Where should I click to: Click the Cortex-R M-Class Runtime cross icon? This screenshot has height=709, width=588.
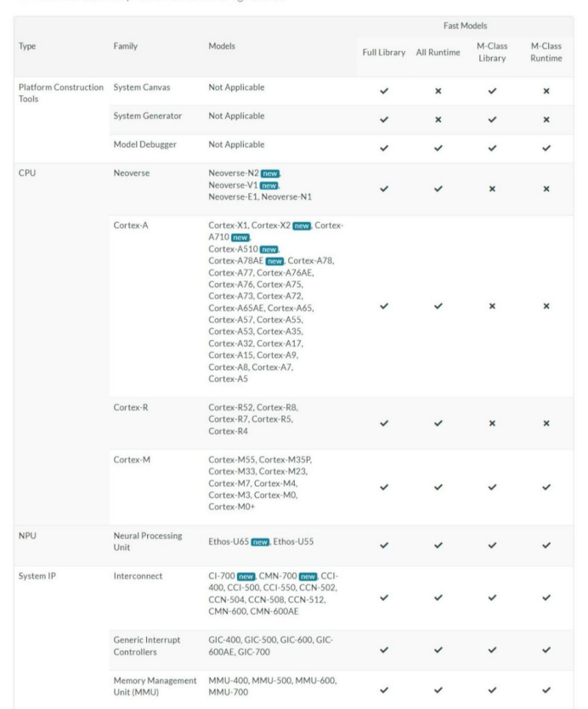tap(549, 423)
